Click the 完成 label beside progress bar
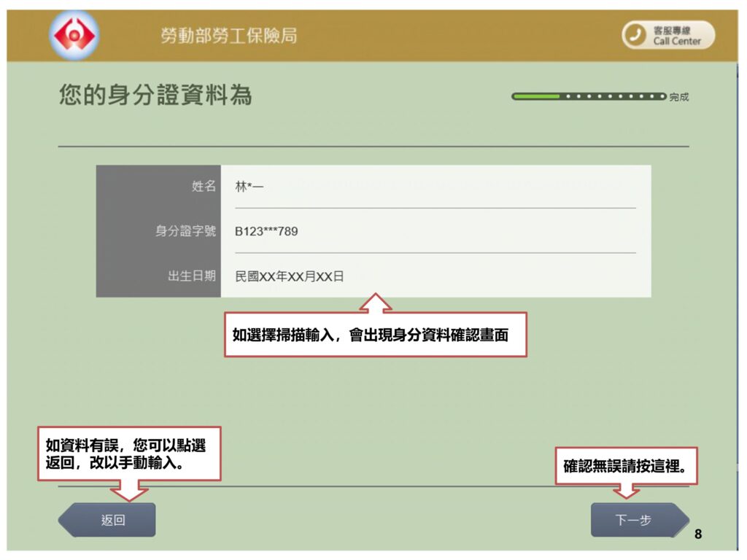747x560 pixels. tap(678, 97)
